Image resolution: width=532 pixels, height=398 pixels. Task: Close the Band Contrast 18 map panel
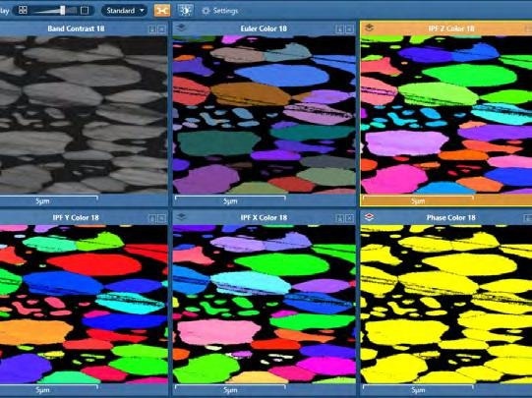[x=162, y=29]
